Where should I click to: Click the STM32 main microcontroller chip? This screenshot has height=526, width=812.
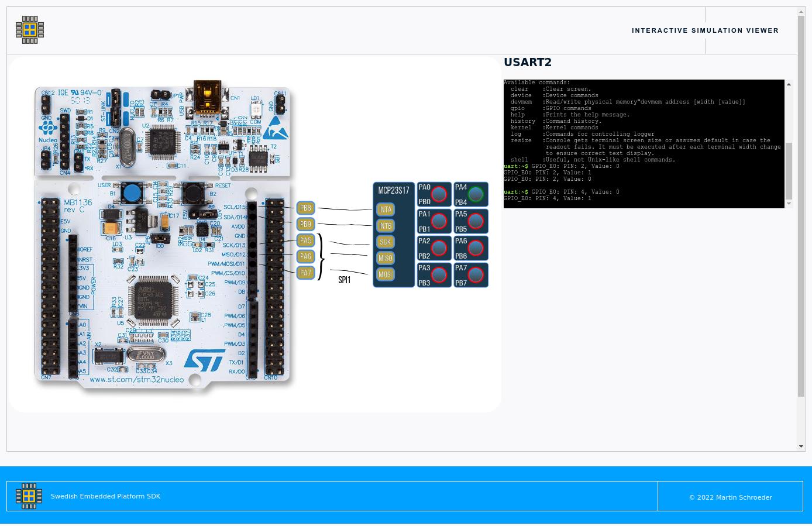pyautogui.click(x=153, y=302)
